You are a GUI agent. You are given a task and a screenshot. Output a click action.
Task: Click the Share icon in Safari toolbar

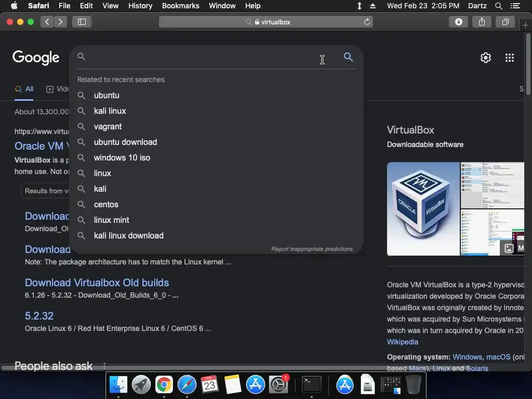point(482,22)
